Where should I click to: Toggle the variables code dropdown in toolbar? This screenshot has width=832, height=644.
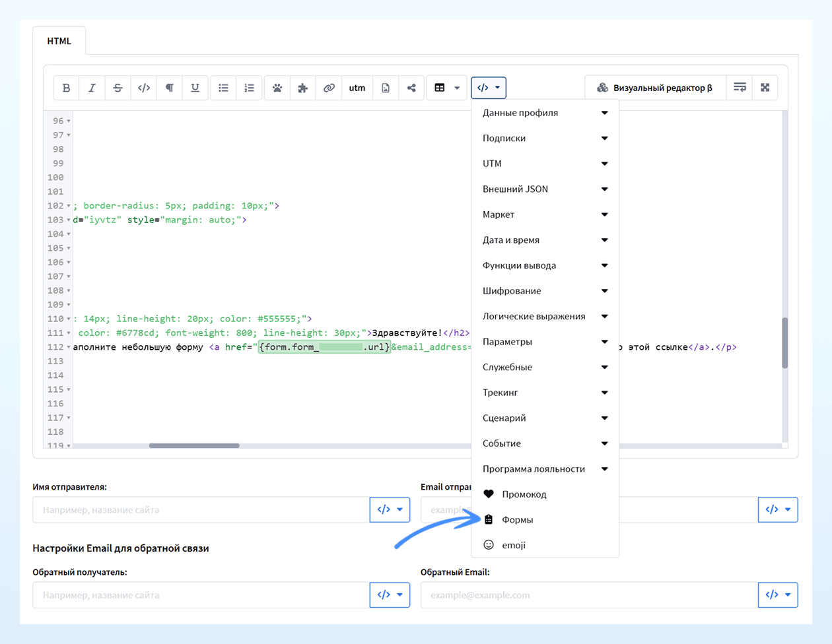pos(489,88)
